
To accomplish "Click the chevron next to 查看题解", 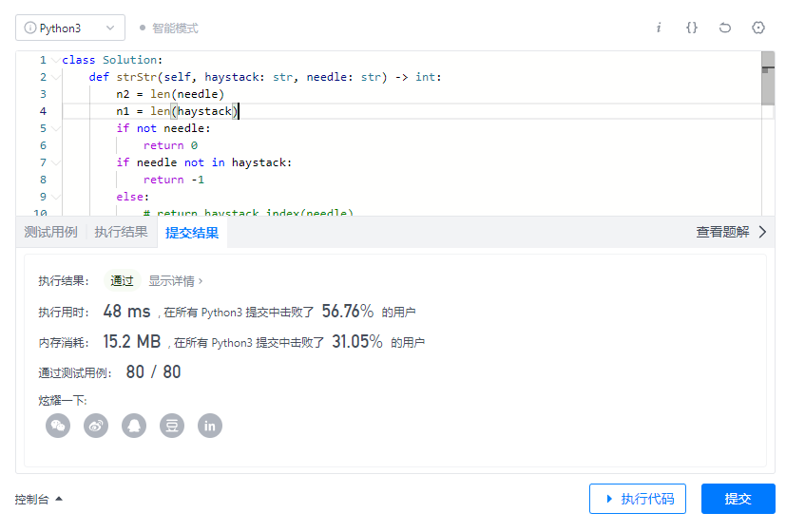I will (x=762, y=232).
